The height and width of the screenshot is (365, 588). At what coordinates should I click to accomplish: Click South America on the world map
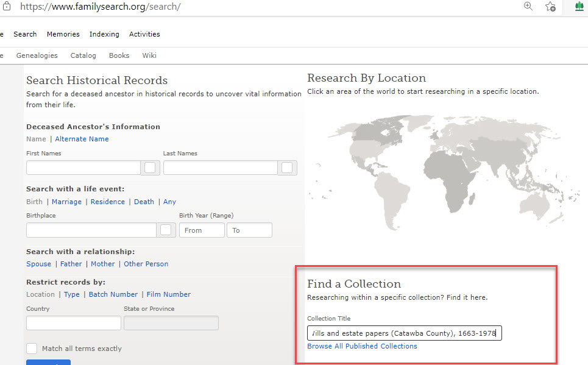pyautogui.click(x=391, y=200)
